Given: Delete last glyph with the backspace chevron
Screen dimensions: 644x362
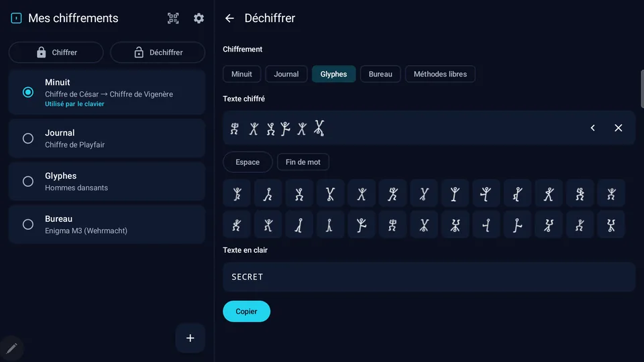Looking at the screenshot, I should point(592,128).
